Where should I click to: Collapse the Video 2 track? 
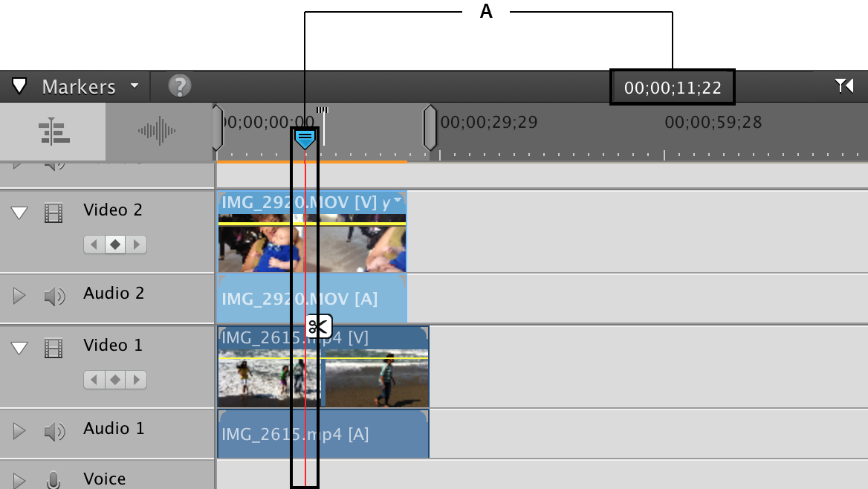pos(19,213)
